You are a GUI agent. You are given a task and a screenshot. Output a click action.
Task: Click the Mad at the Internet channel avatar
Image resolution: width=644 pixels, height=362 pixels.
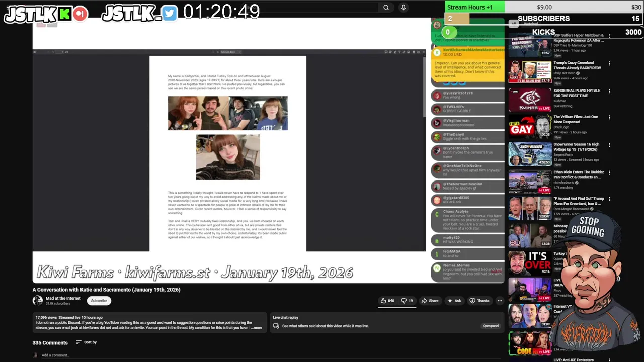coord(38,300)
